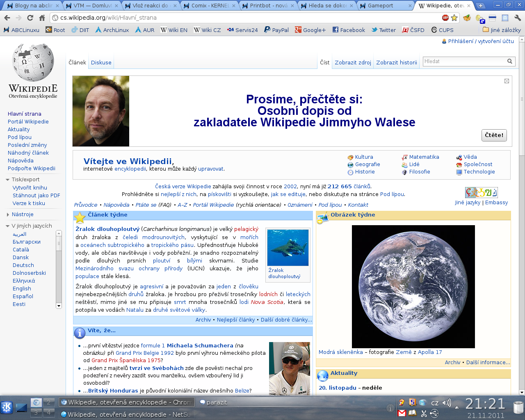Open the PayPal bookmark

coord(276,30)
